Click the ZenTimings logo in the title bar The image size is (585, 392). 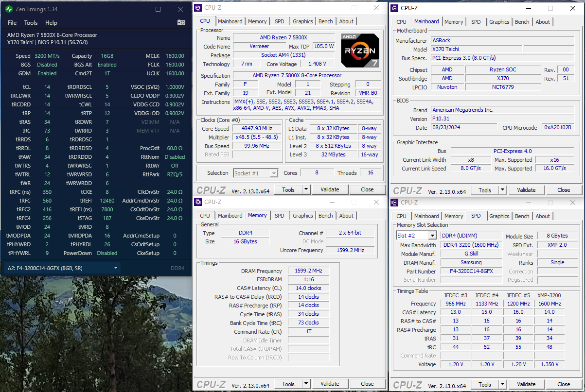point(8,8)
